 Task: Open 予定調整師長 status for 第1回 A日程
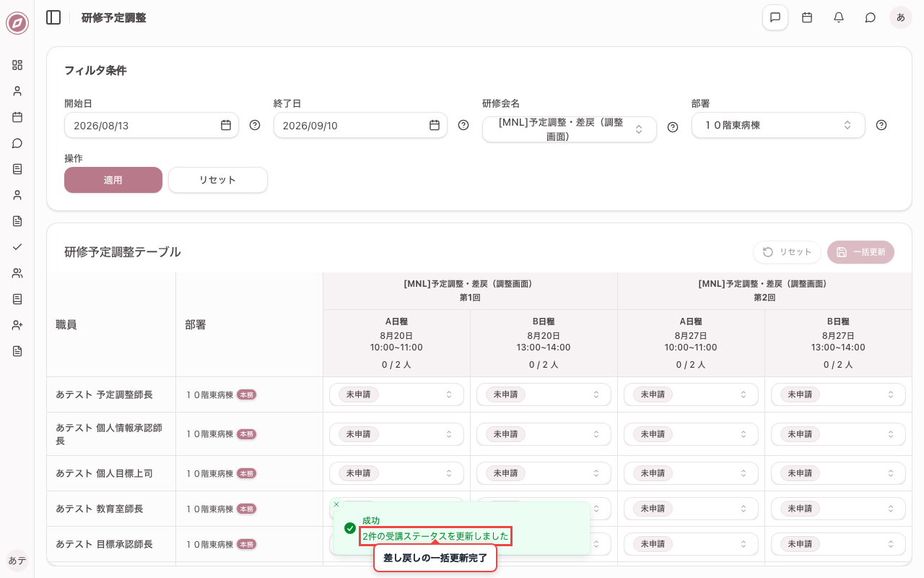click(396, 394)
